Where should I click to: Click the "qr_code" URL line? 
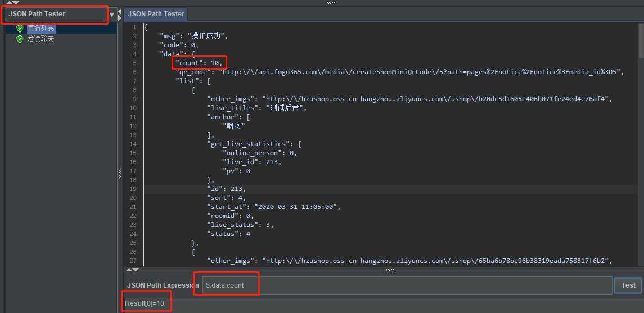(x=400, y=72)
